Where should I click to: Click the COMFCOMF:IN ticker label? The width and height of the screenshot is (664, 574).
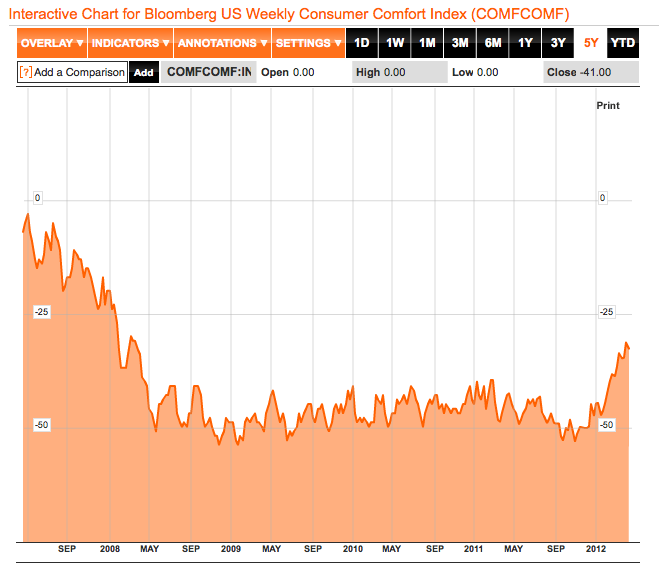tap(209, 72)
